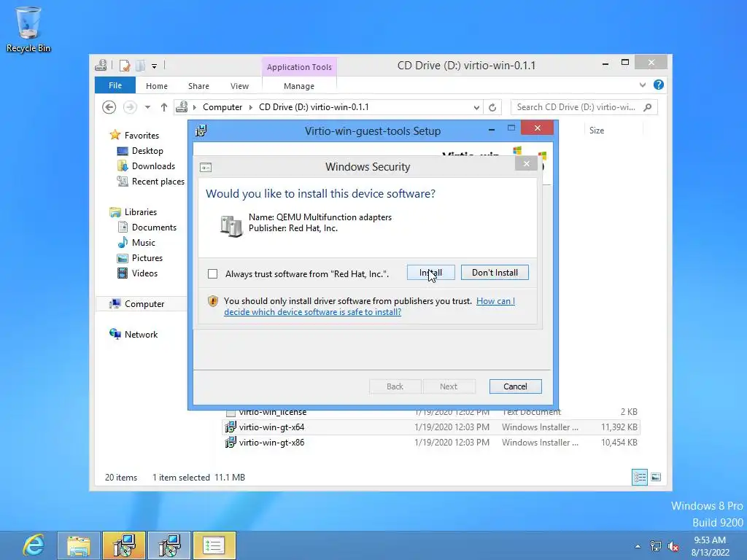The height and width of the screenshot is (560, 747).
Task: Open the File tab in Explorer
Action: point(115,85)
